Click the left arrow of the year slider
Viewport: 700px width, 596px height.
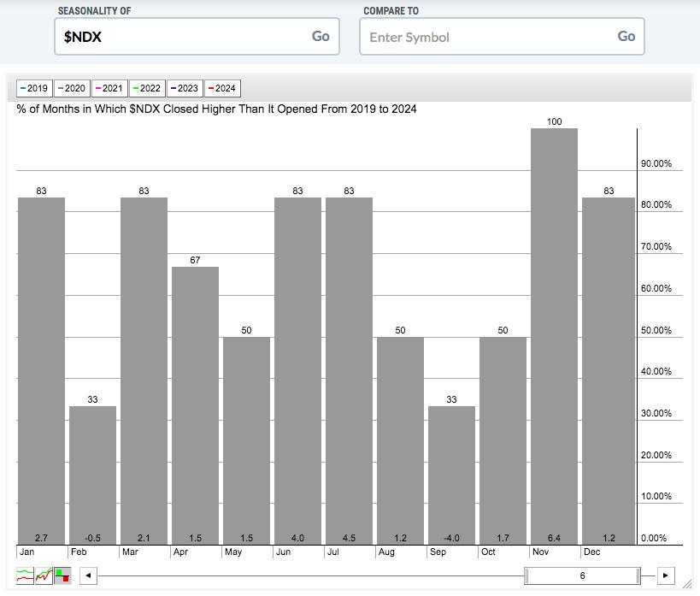(x=88, y=575)
